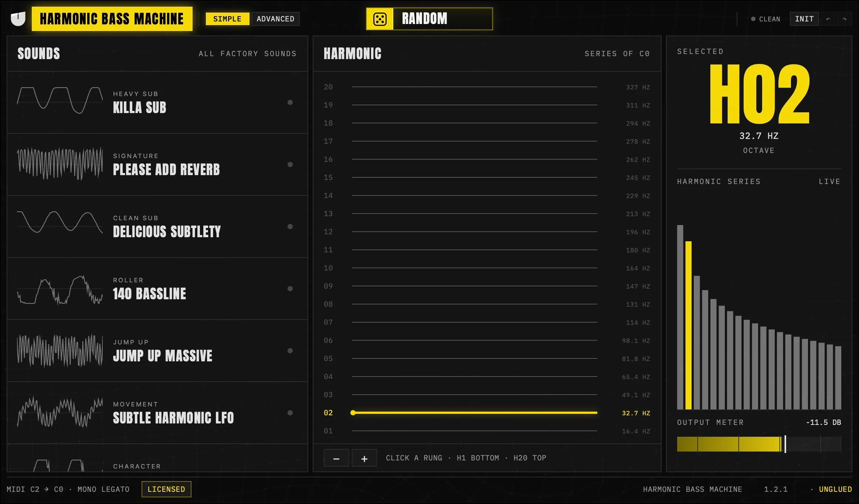The height and width of the screenshot is (504, 859).
Task: Select harmonic rung 01
Action: [474, 431]
